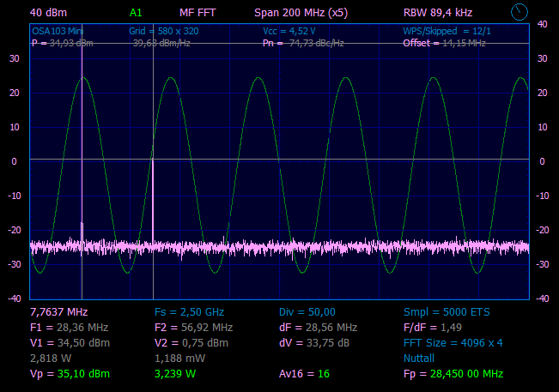
Task: Click the Fp = 28,450 00 MHz readout
Action: click(x=453, y=374)
